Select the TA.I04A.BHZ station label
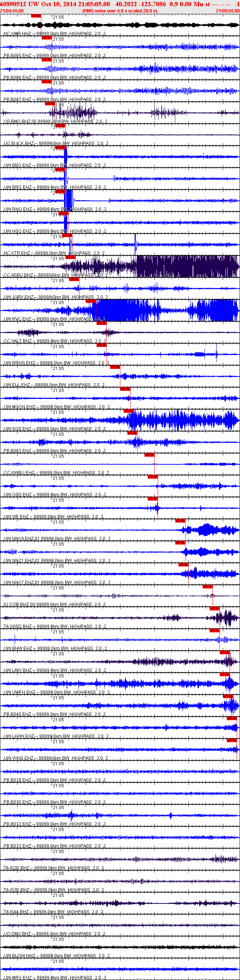240x980 pixels. point(54,913)
